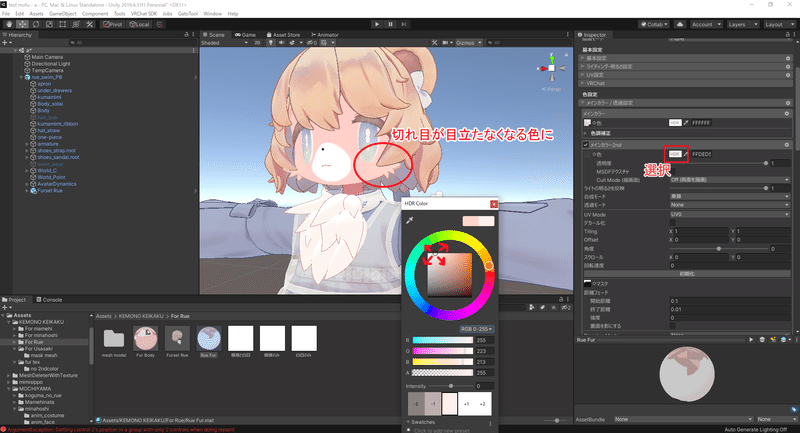Viewport: 800px width, 433px height.
Task: Click the play icon in material preview bar
Action: (x=751, y=340)
